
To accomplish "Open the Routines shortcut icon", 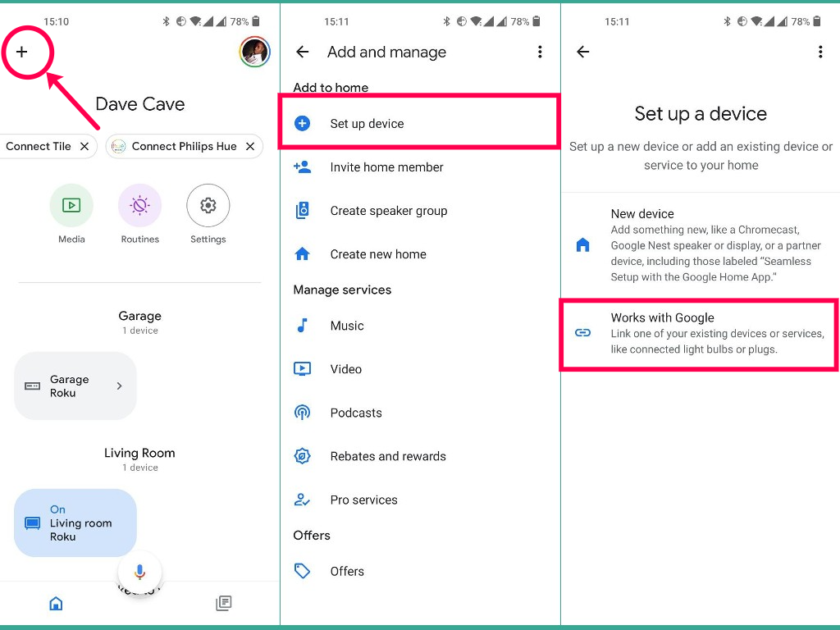I will pyautogui.click(x=139, y=205).
